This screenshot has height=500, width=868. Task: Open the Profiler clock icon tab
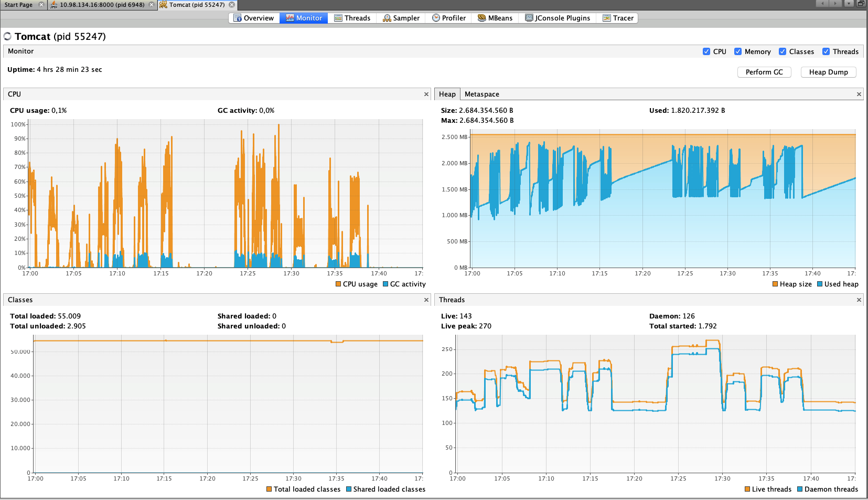pyautogui.click(x=436, y=18)
